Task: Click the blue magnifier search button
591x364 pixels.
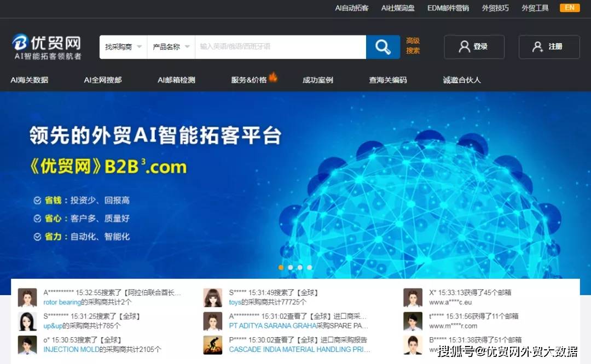Action: click(383, 47)
